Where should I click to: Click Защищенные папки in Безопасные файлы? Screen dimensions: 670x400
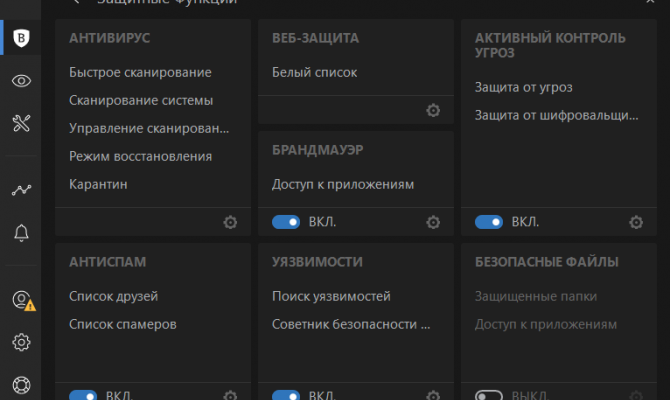coord(536,297)
